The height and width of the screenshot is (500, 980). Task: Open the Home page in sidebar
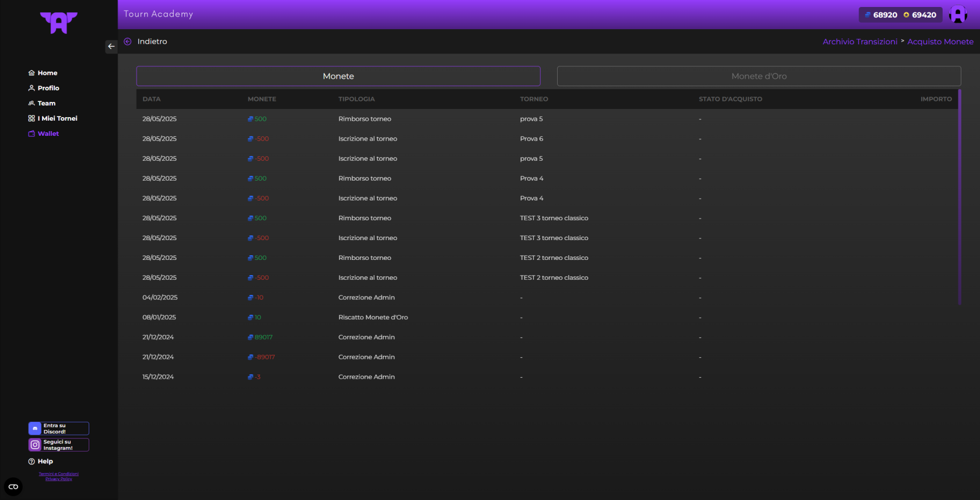pyautogui.click(x=47, y=73)
